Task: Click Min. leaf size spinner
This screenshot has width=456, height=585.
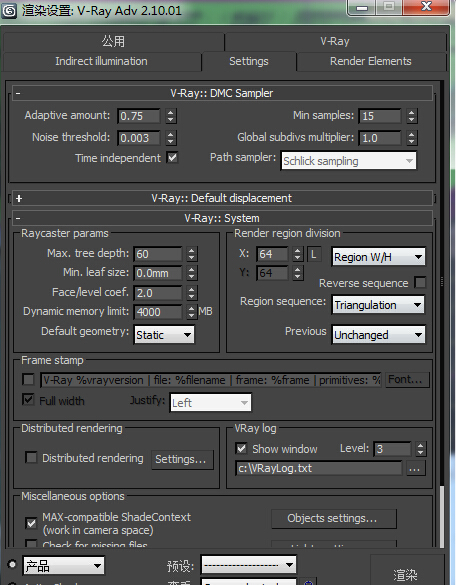Action: (x=191, y=273)
